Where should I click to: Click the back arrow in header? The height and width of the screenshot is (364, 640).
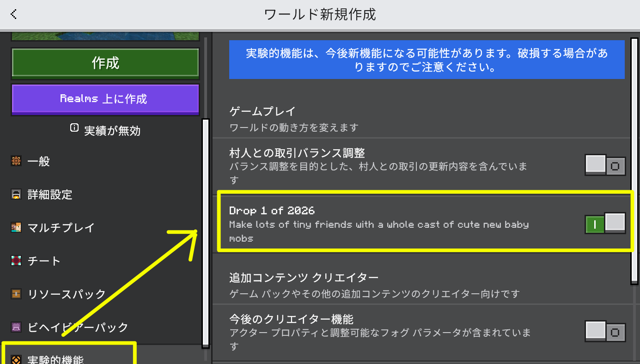click(13, 14)
